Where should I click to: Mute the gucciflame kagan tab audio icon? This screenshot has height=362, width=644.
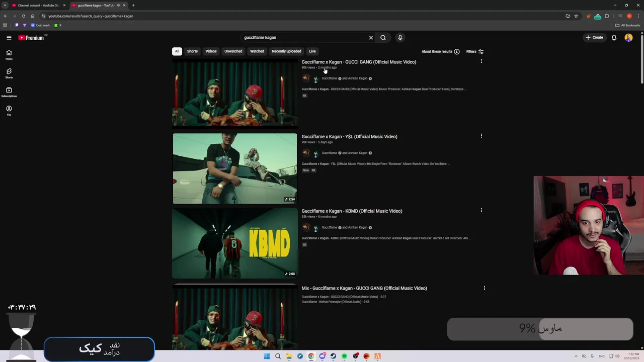click(x=118, y=5)
